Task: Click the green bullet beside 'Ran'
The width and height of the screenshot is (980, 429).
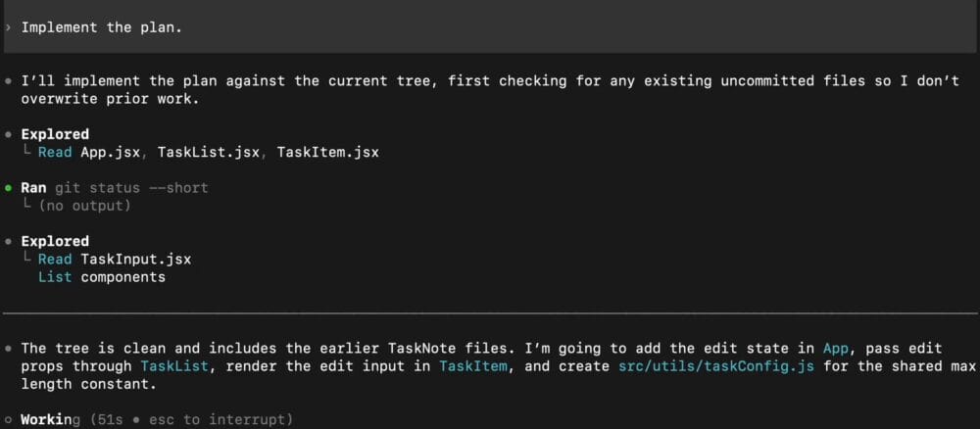Action: [x=8, y=188]
